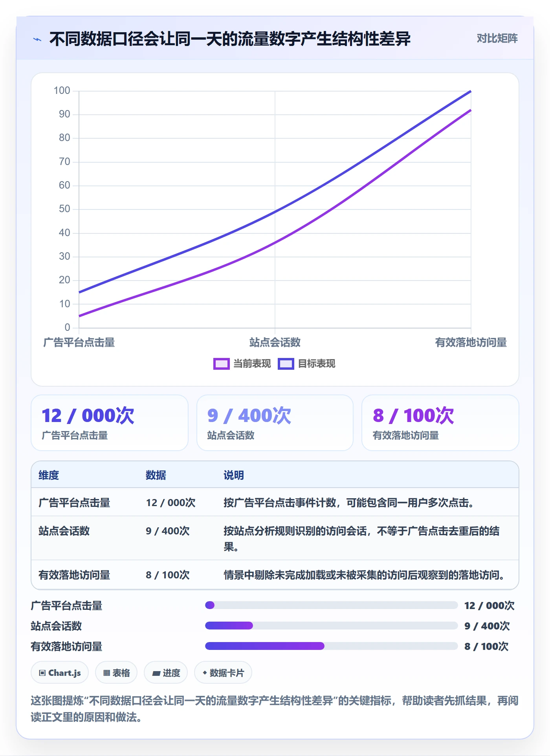Click the 12 / 000次 table cell
Image resolution: width=550 pixels, height=756 pixels.
[171, 503]
